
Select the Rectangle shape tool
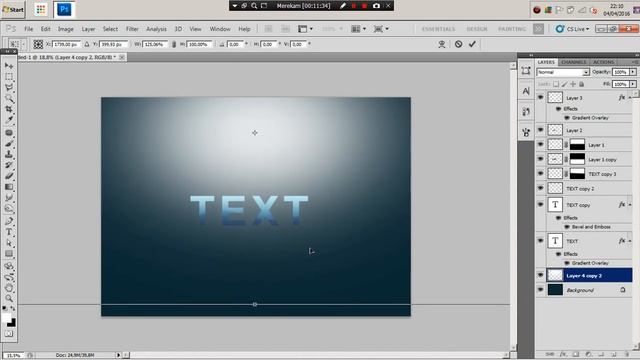pos(9,253)
